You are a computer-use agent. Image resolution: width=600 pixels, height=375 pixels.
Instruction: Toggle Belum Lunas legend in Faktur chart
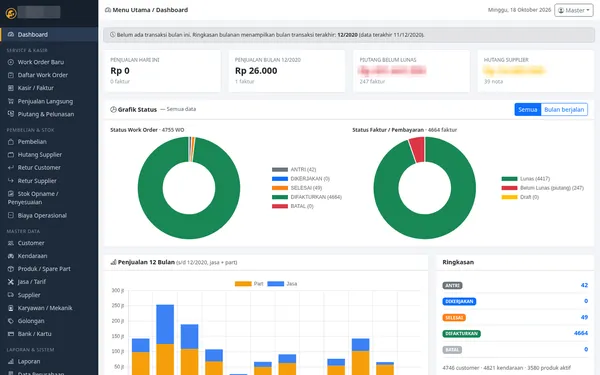pos(543,188)
